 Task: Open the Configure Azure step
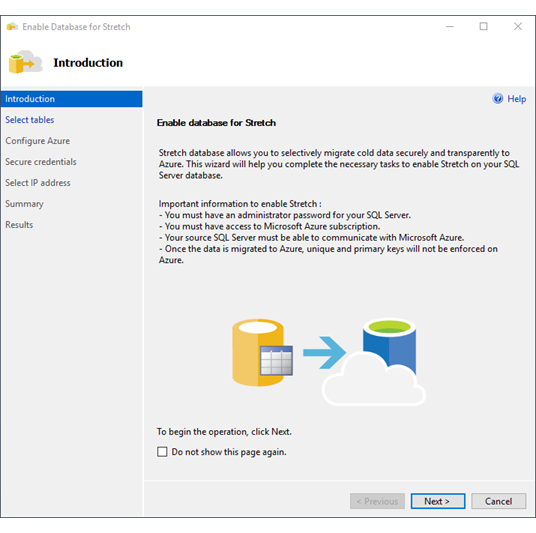tap(38, 141)
